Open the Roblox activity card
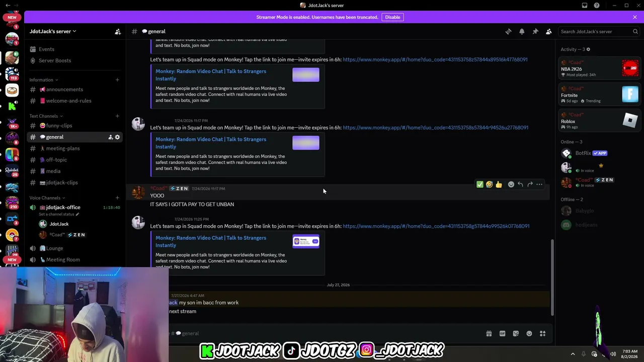 (599, 121)
